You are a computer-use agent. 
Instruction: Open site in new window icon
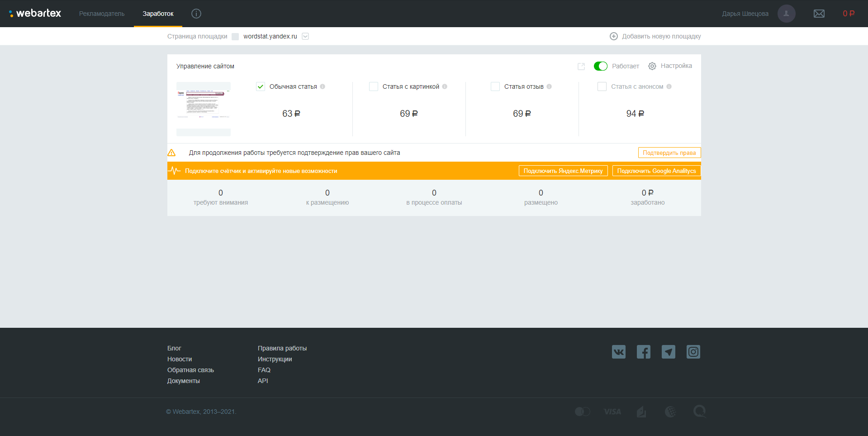click(581, 67)
